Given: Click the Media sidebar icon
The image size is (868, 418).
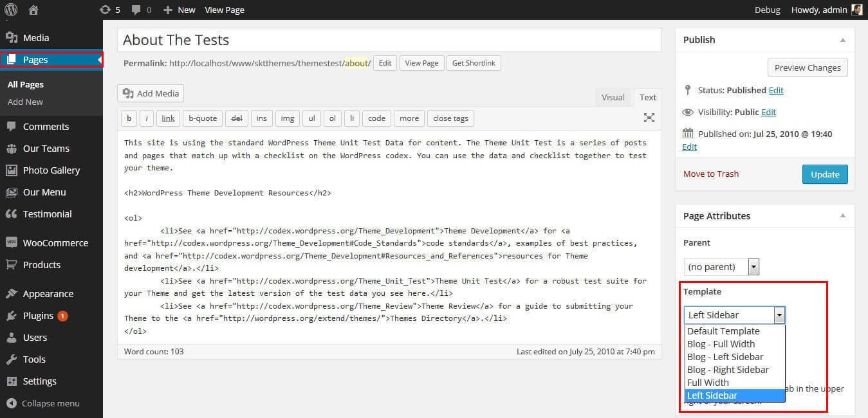Looking at the screenshot, I should pos(11,38).
